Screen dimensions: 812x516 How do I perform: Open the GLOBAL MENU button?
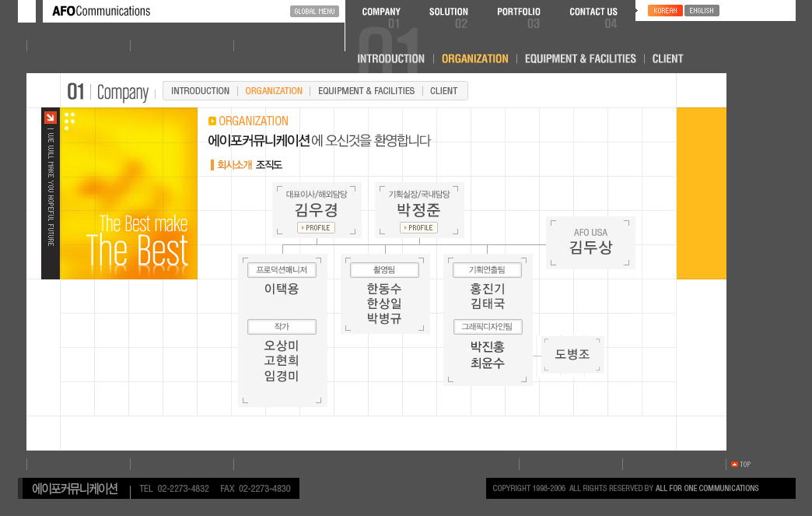315,11
